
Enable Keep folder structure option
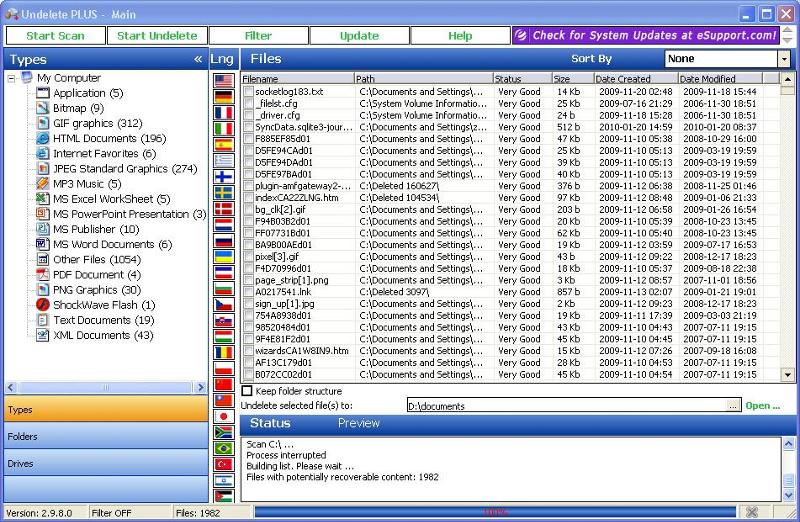tap(247, 391)
